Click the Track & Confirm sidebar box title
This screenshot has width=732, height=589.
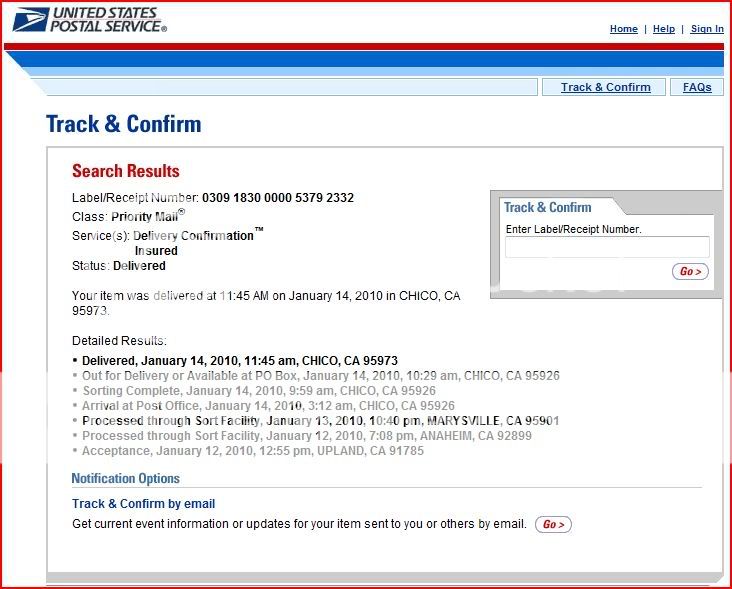click(x=547, y=207)
